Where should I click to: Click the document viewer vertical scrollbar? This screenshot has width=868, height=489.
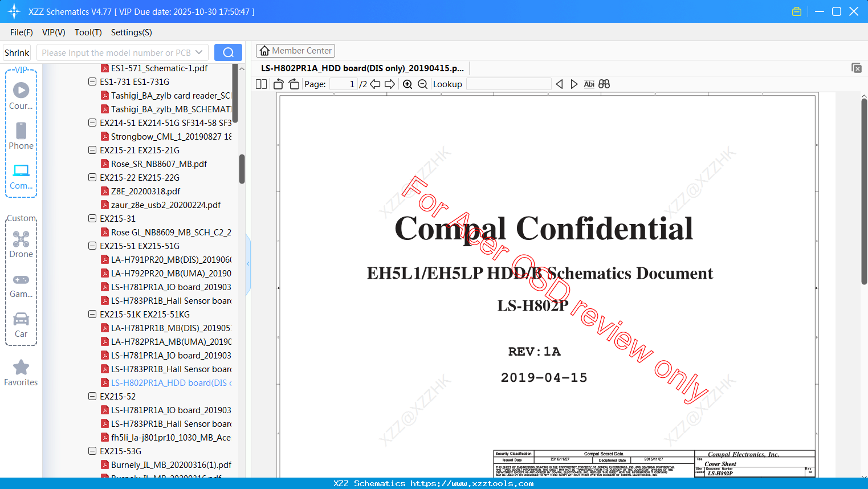click(x=864, y=191)
